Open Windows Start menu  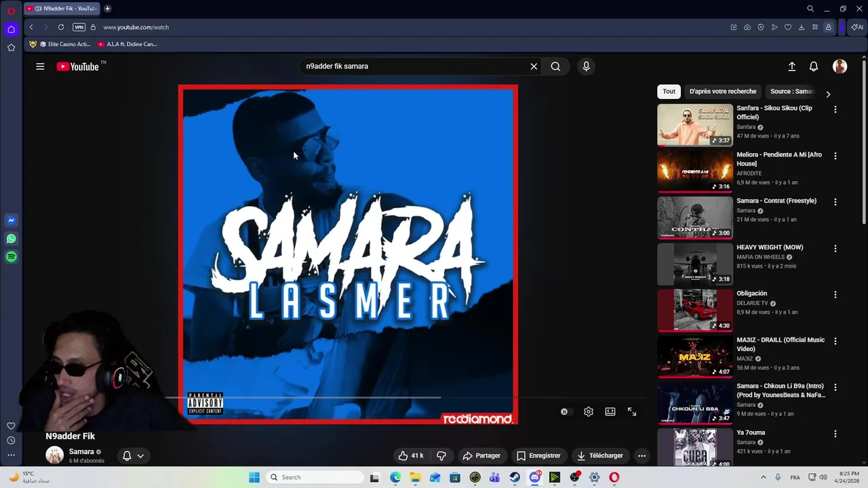click(254, 477)
